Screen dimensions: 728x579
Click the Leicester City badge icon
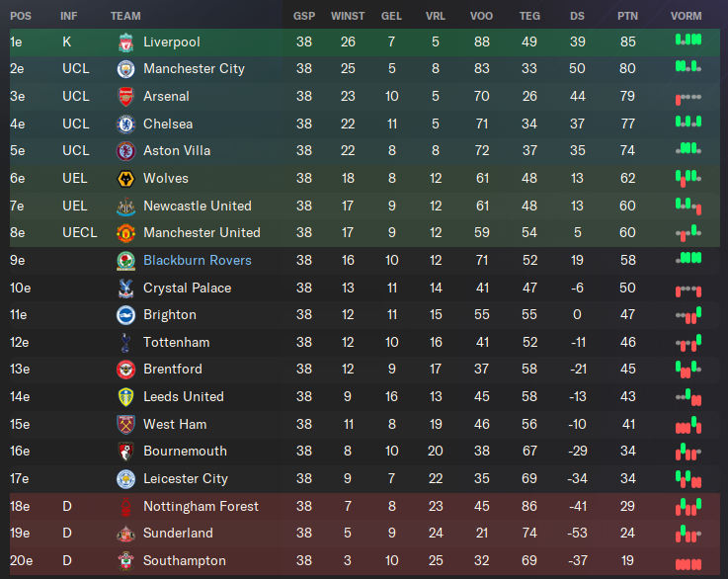tap(125, 479)
